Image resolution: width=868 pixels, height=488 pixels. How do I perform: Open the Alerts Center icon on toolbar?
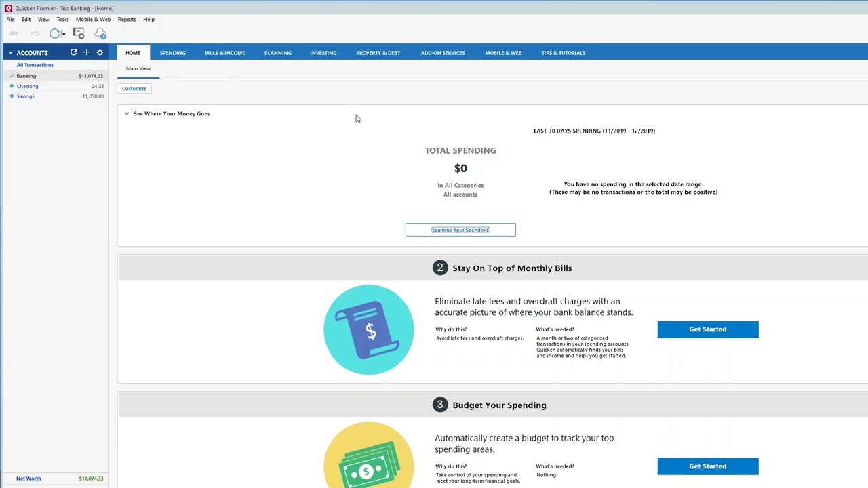(78, 33)
